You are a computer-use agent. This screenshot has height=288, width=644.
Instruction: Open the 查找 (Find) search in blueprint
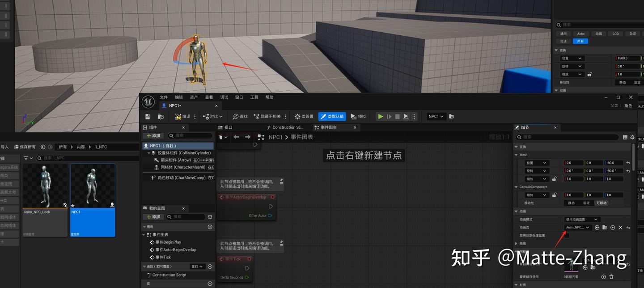click(240, 116)
